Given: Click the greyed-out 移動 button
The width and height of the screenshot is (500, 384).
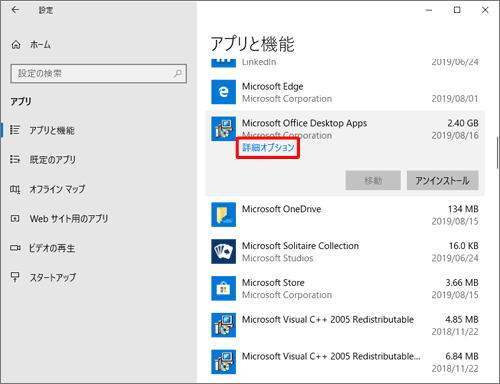Looking at the screenshot, I should click(x=373, y=180).
